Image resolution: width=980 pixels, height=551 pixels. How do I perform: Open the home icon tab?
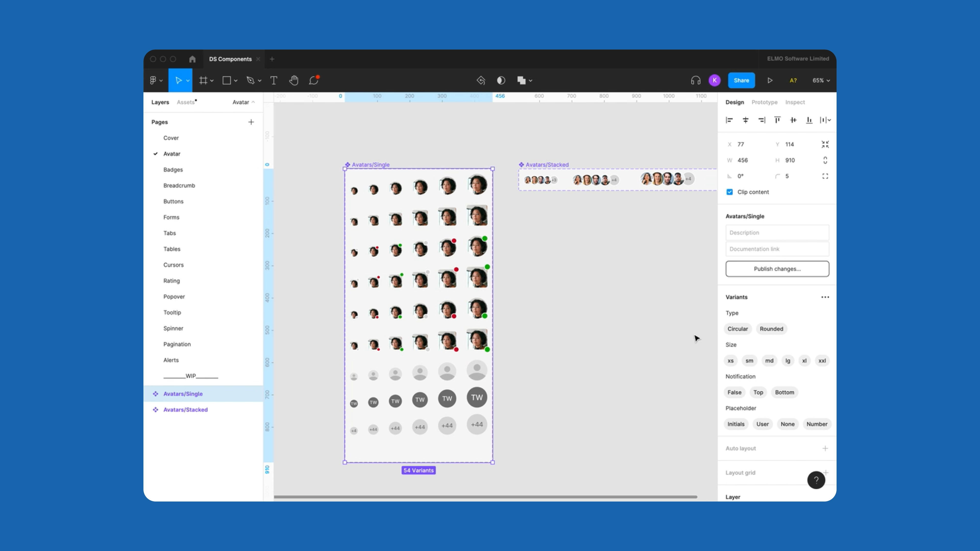pyautogui.click(x=192, y=59)
